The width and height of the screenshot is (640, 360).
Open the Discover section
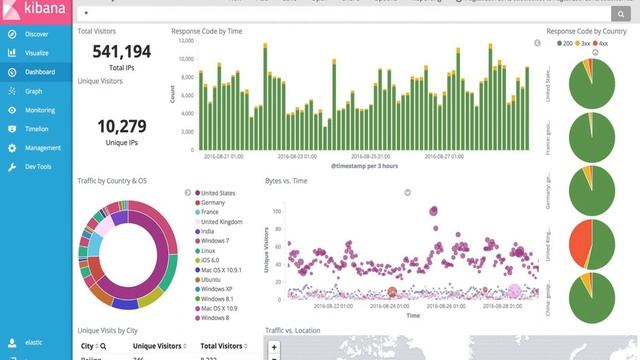36,34
